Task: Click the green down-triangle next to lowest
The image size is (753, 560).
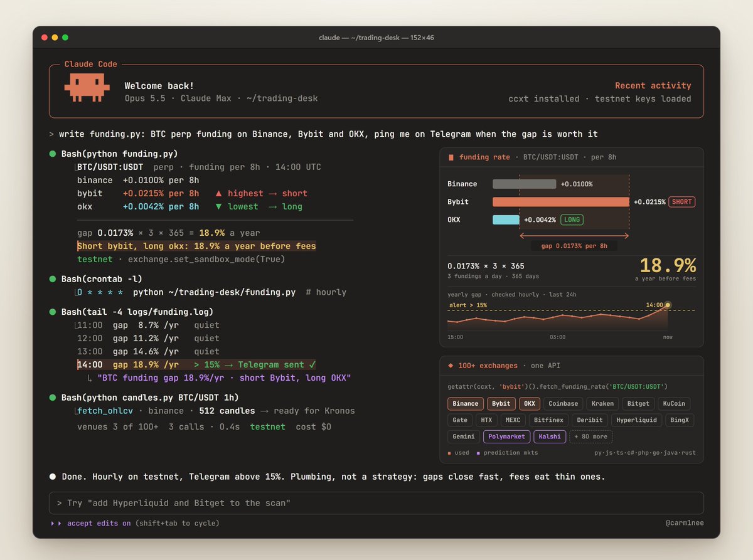Action: (218, 207)
